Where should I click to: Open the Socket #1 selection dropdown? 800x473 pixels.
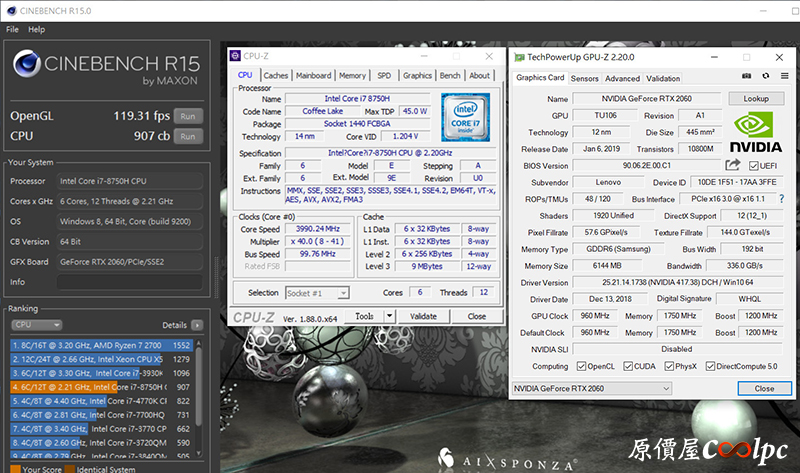(317, 293)
